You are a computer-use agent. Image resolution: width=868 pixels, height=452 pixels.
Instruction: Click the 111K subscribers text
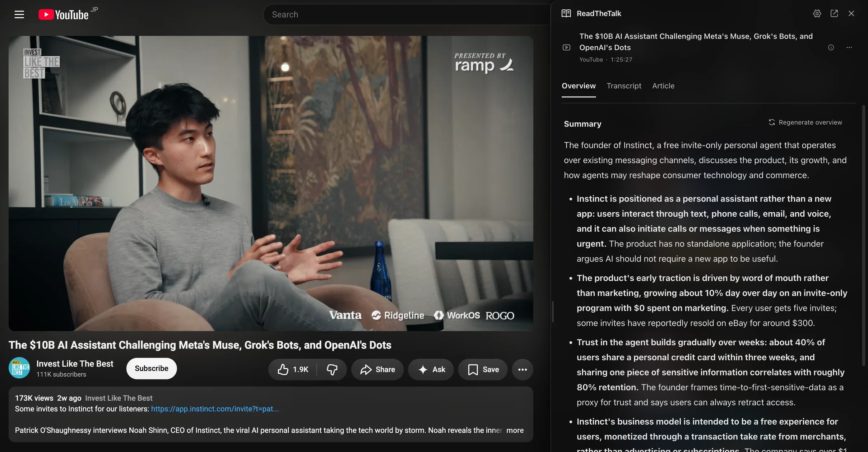click(61, 374)
